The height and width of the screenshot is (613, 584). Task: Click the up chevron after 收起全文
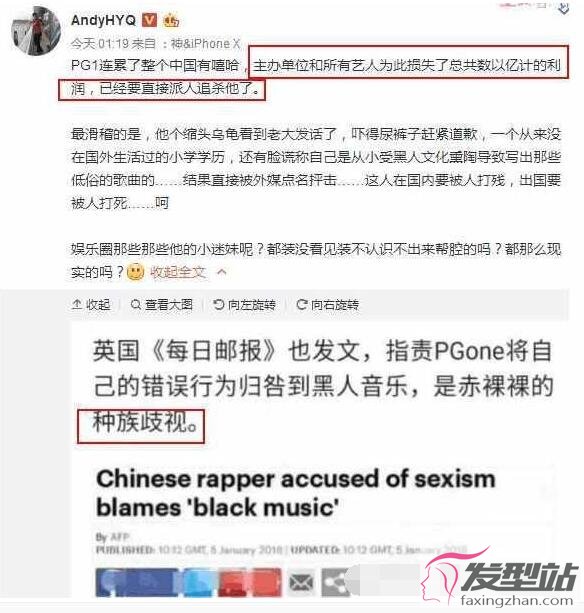222,271
